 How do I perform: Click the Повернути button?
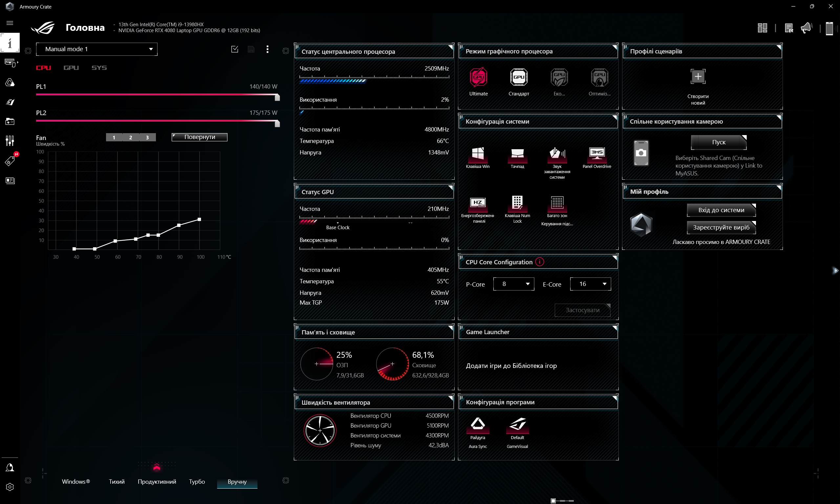tap(200, 137)
